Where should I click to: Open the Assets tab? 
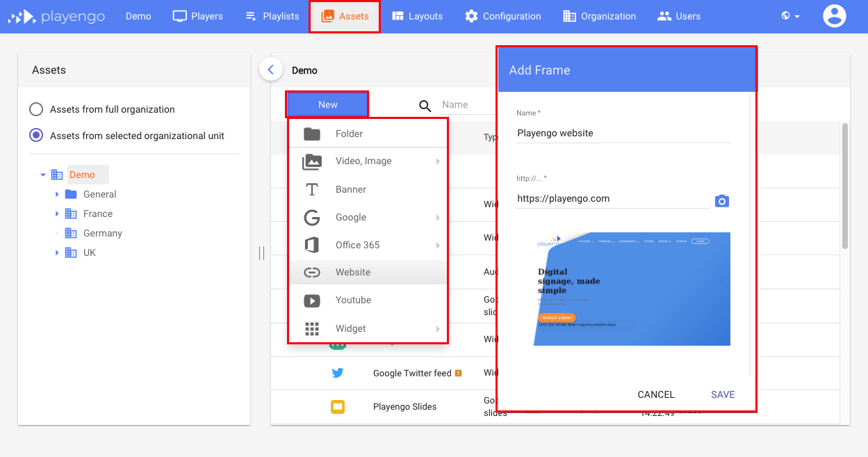(x=345, y=16)
